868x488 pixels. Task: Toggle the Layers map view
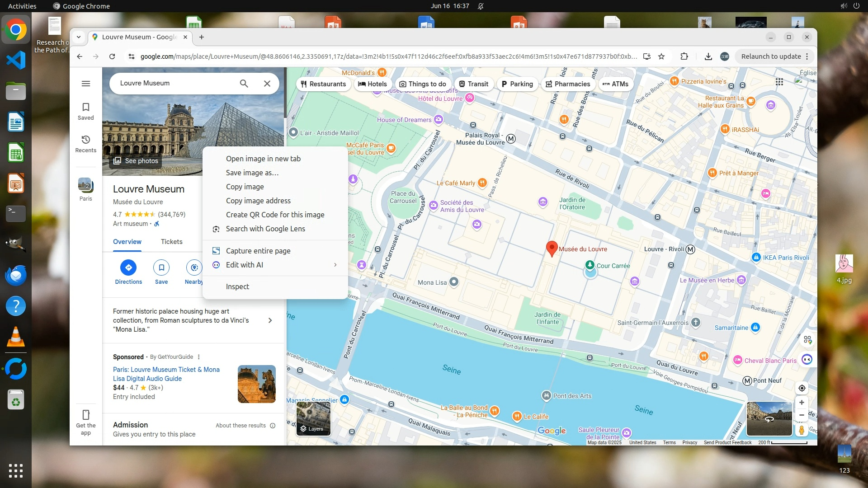click(x=313, y=419)
